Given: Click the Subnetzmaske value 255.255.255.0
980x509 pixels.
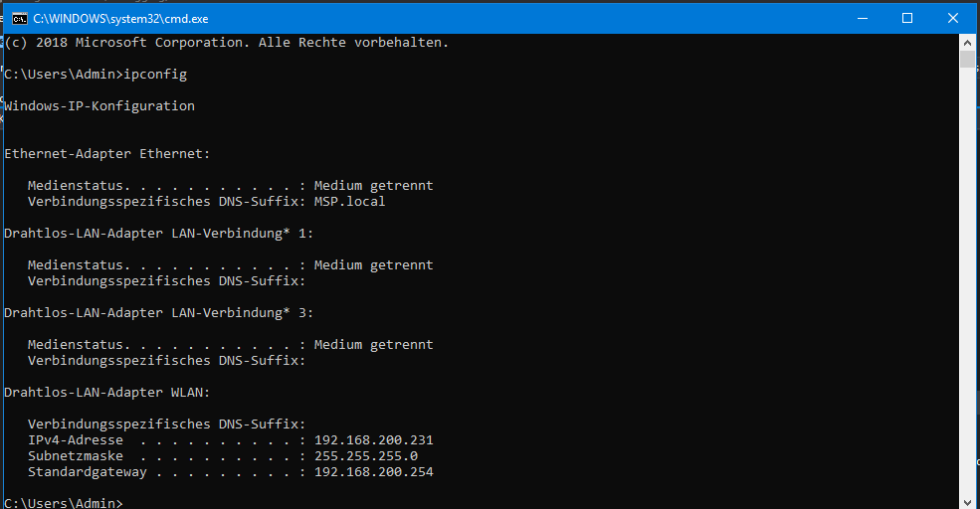Looking at the screenshot, I should click(x=365, y=456).
